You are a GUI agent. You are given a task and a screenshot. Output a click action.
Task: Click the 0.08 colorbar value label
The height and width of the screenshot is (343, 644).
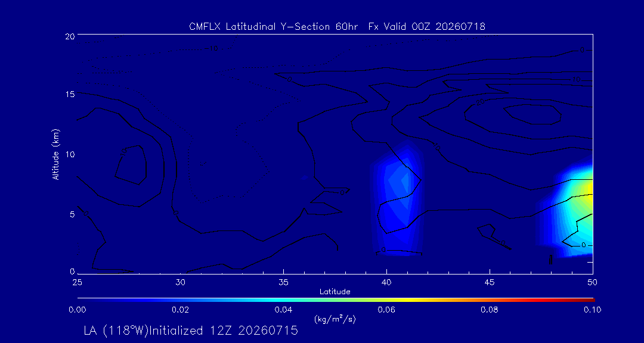coord(490,310)
